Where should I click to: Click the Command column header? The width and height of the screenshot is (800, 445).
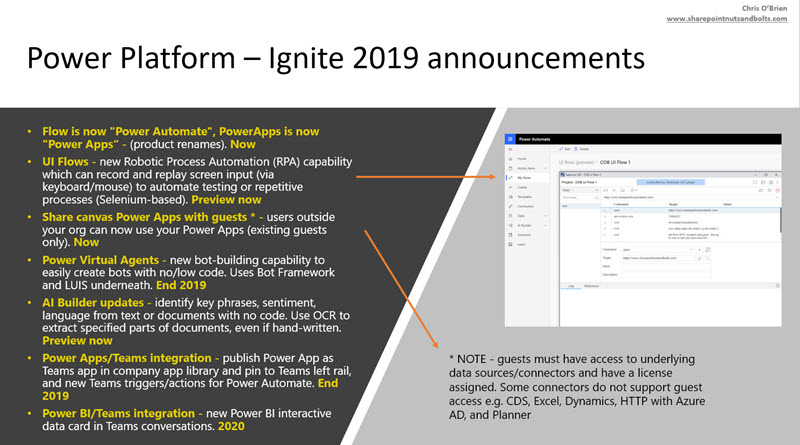click(x=621, y=204)
